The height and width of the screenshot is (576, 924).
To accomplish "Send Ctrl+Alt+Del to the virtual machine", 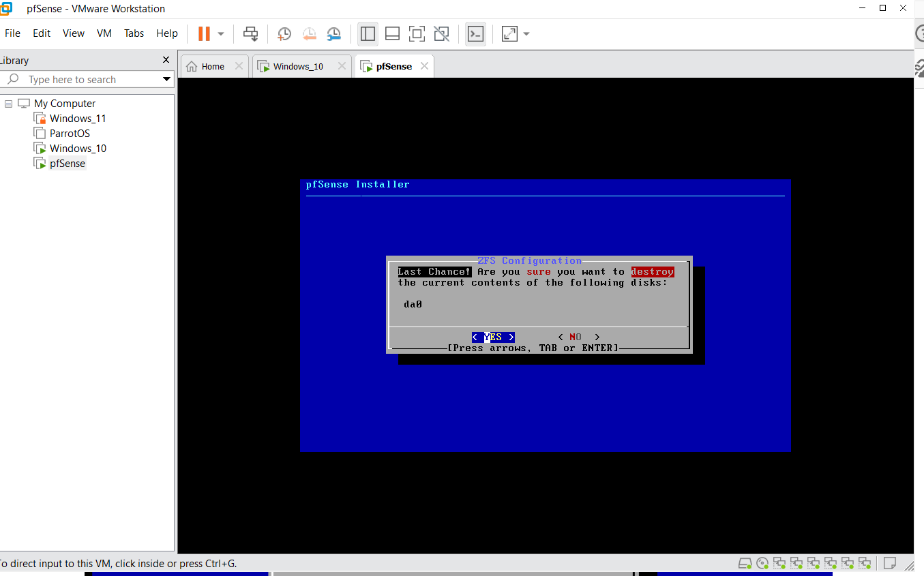I will [251, 33].
